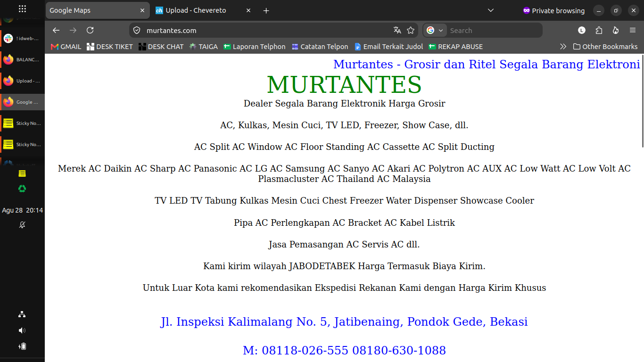
Task: Click 'Jasa Pemasangan AC Servis AC dll.'
Action: [x=344, y=245]
